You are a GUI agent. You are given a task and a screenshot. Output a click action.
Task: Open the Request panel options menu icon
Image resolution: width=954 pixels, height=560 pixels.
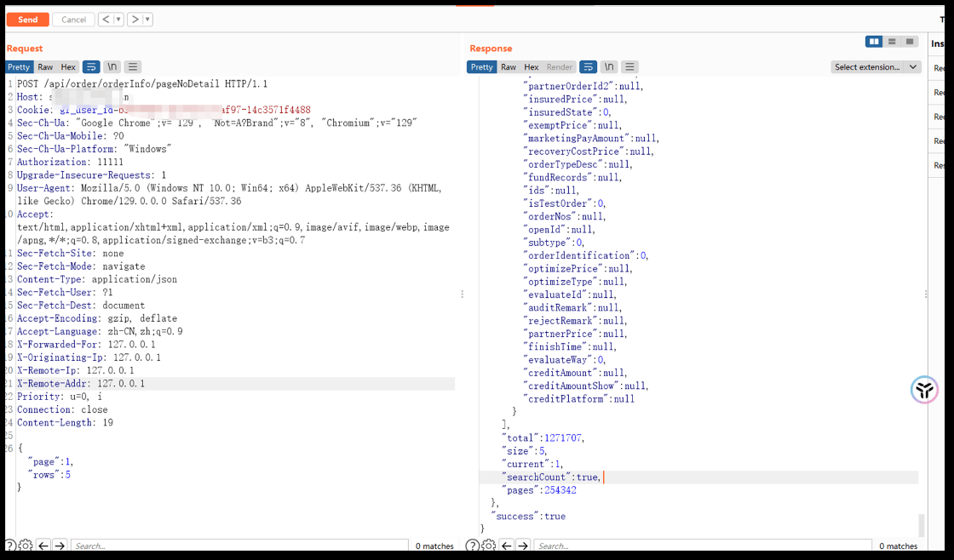tap(133, 67)
